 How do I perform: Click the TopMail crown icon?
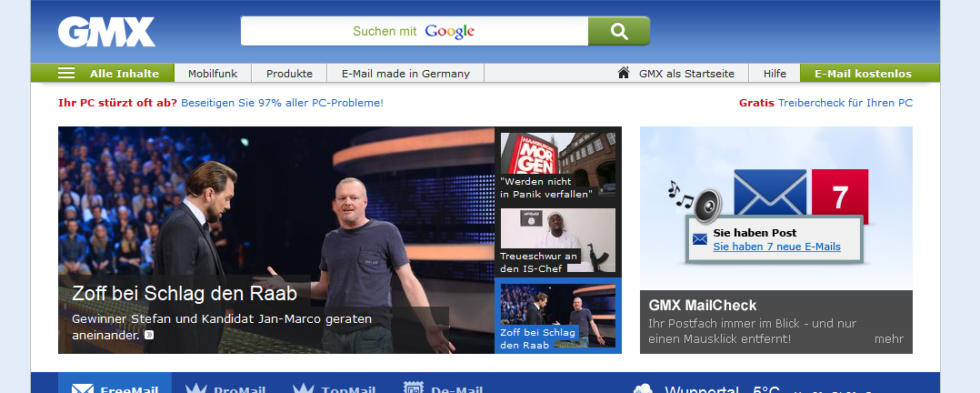click(x=304, y=388)
